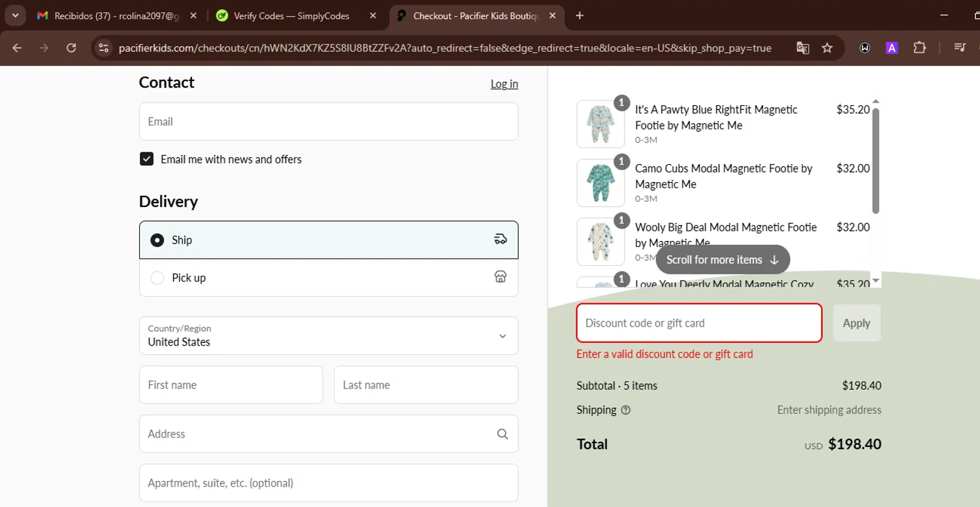
Task: Click the Camo Cubs Modal Magnetic Footie title
Action: pyautogui.click(x=724, y=176)
